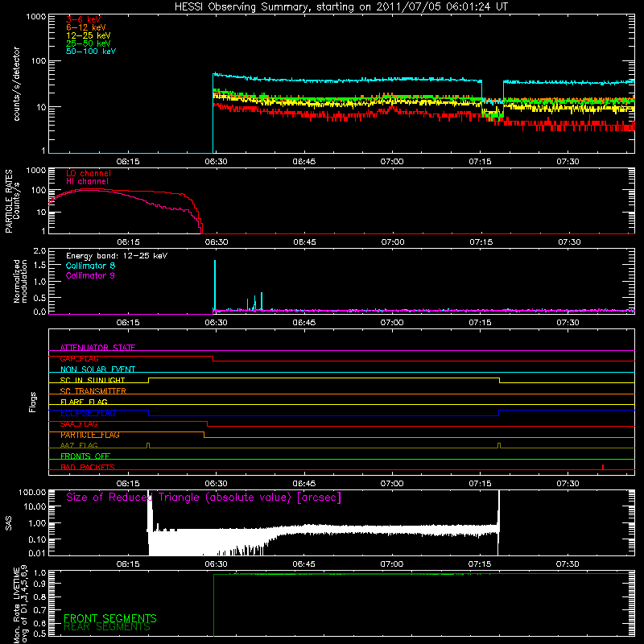Select the Collimator 8 legend label
Screen dimensions: 644x644
(90, 266)
